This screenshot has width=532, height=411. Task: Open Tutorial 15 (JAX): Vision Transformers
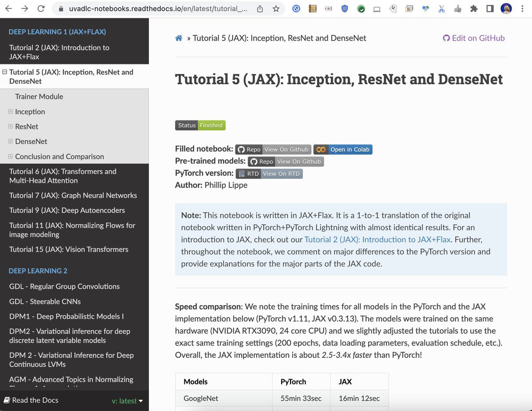click(69, 249)
